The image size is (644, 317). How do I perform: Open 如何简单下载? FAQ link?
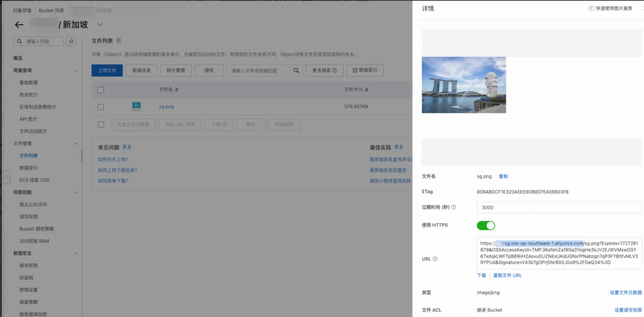tap(113, 181)
